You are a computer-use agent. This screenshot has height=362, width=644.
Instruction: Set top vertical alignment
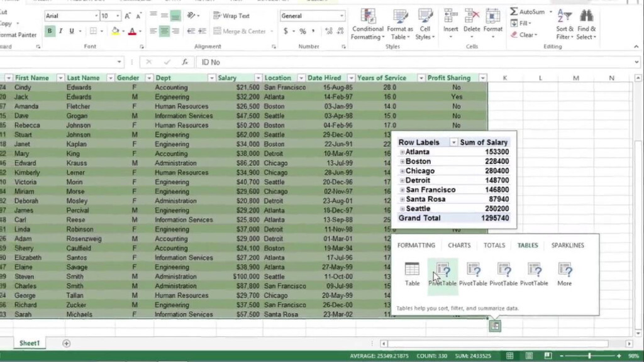[x=153, y=16]
